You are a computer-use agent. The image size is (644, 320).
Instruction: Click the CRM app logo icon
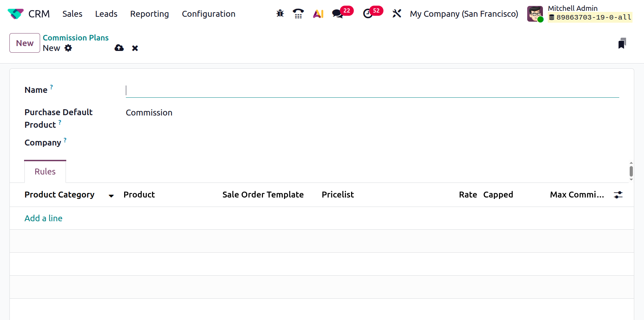[x=15, y=14]
